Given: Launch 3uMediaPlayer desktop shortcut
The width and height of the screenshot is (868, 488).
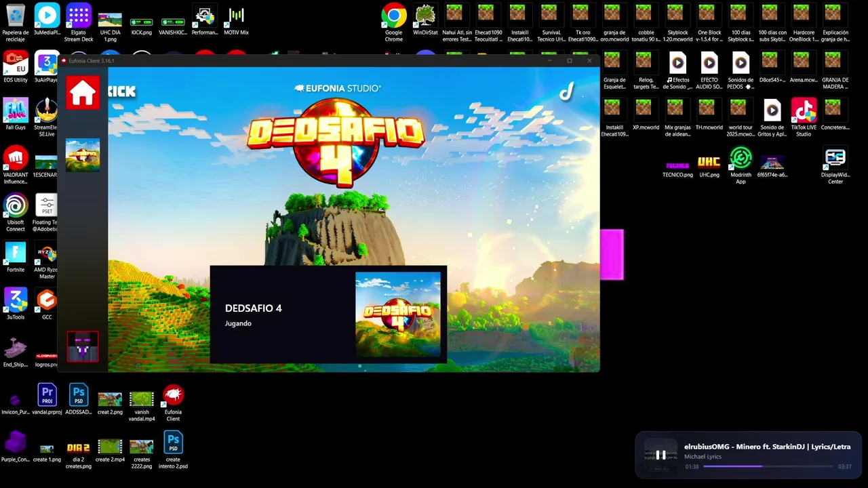Looking at the screenshot, I should click(47, 20).
